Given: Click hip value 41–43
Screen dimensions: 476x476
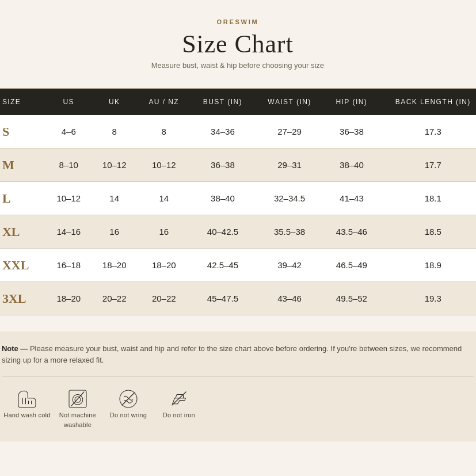Looking at the screenshot, I should 352,199.
